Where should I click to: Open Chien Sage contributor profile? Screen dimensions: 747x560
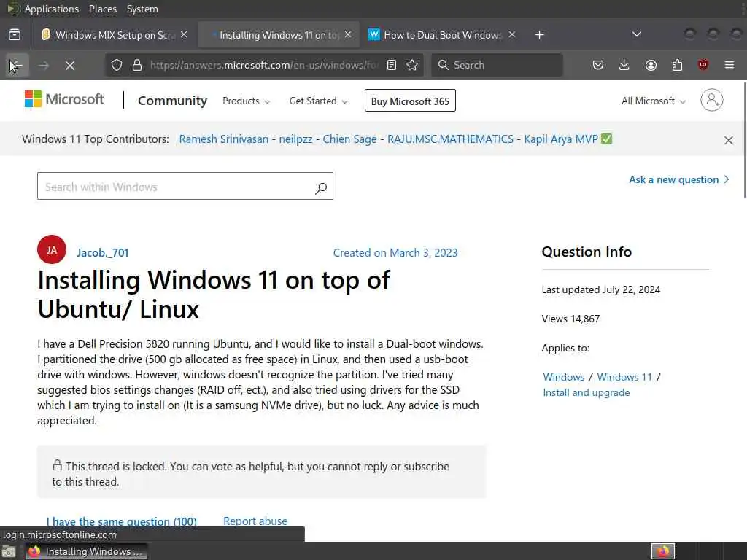point(349,139)
